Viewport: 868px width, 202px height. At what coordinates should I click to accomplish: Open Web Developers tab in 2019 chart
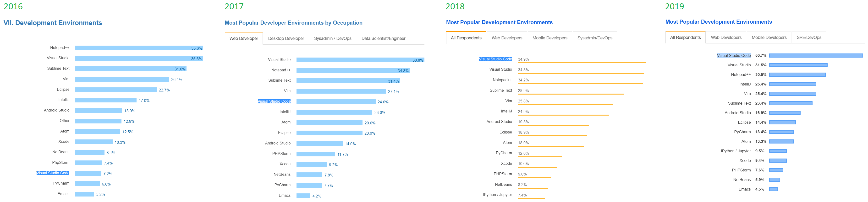tap(726, 37)
